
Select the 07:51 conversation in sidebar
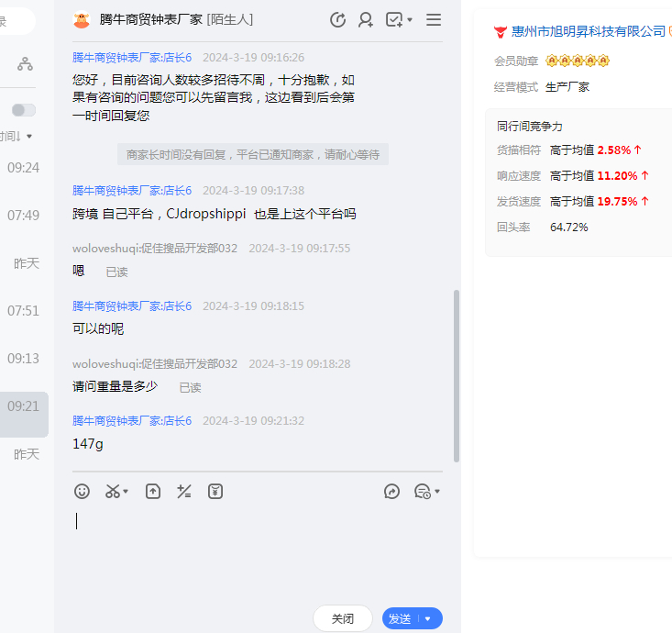pyautogui.click(x=24, y=311)
